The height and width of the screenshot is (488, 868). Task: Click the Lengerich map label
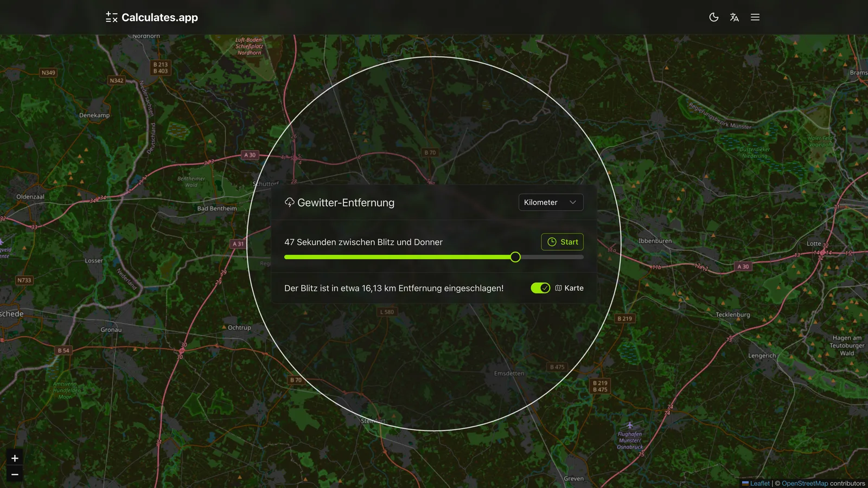coord(762,356)
